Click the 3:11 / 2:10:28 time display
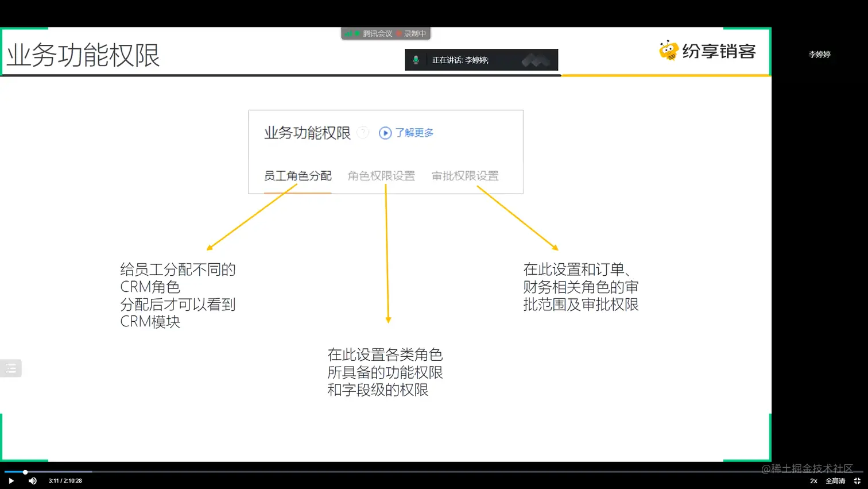 point(65,481)
